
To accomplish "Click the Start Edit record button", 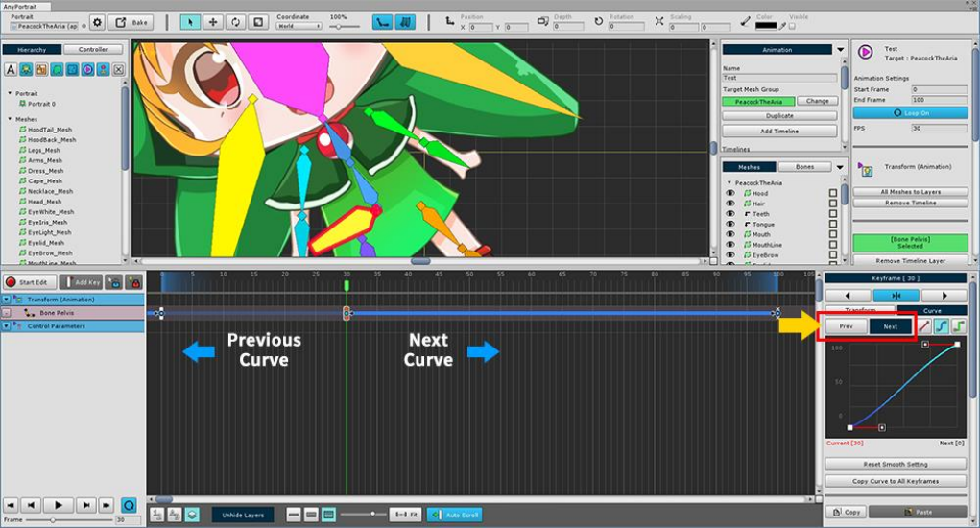I will tap(30, 282).
